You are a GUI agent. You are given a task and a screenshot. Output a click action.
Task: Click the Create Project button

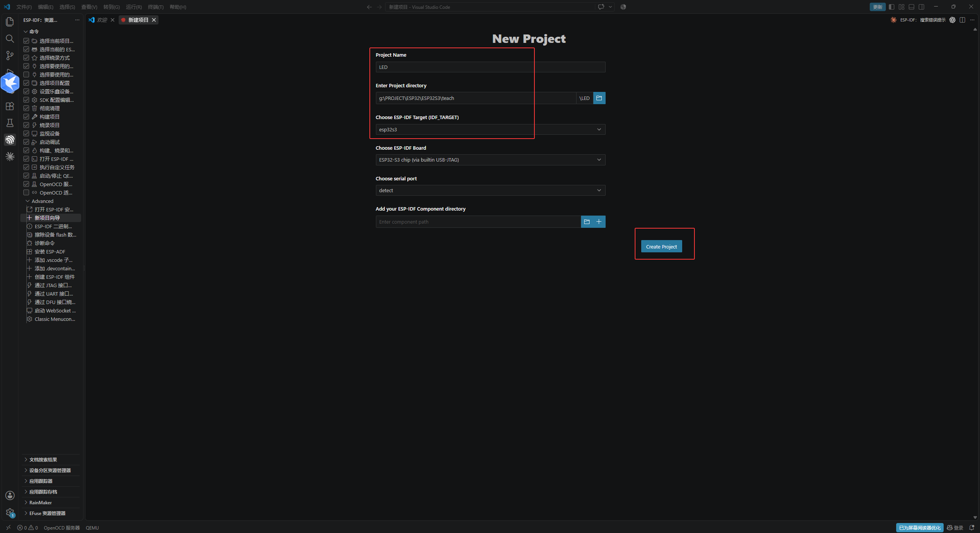(x=661, y=247)
